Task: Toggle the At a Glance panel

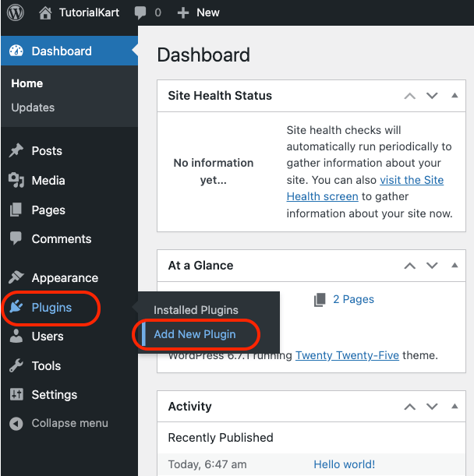Action: (x=455, y=266)
